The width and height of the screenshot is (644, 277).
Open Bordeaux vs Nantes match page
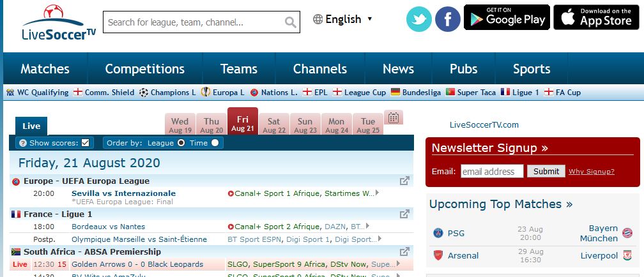(x=108, y=227)
